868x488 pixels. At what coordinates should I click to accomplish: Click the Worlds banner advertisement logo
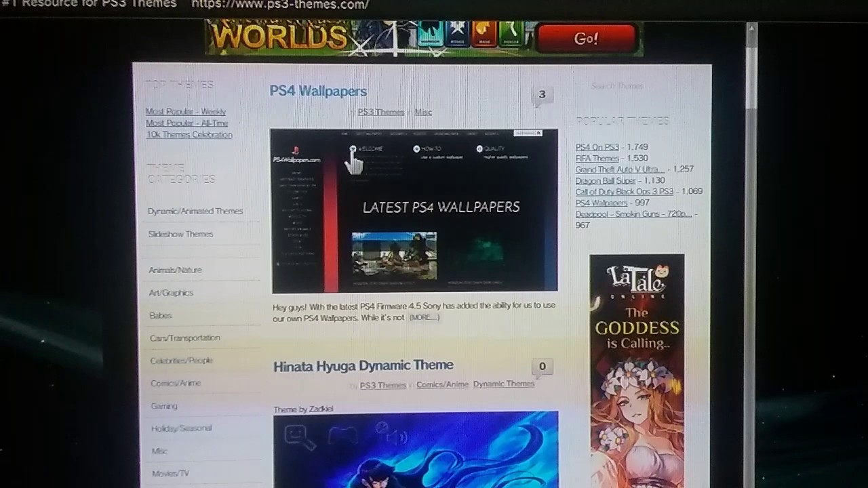click(279, 37)
